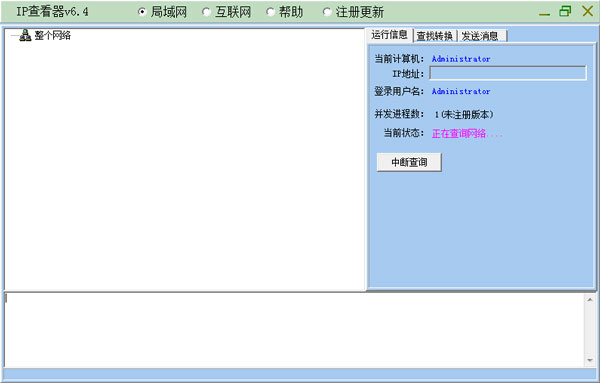
Task: Click the log area scrollbar up arrow
Action: 590,300
